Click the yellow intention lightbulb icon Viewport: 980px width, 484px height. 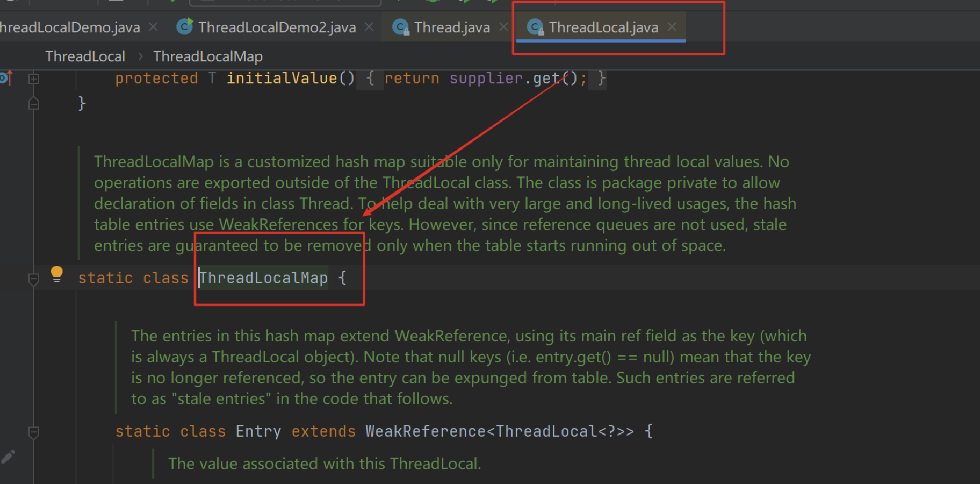tap(56, 274)
